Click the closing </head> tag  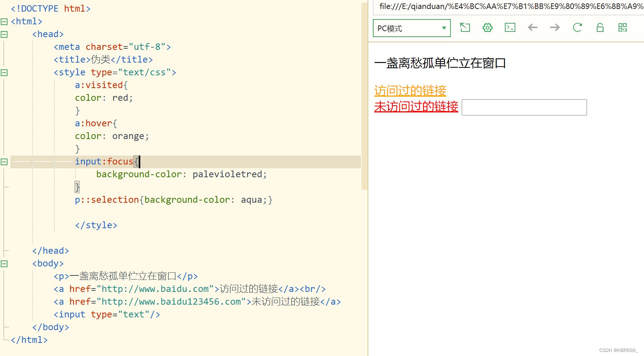point(51,251)
